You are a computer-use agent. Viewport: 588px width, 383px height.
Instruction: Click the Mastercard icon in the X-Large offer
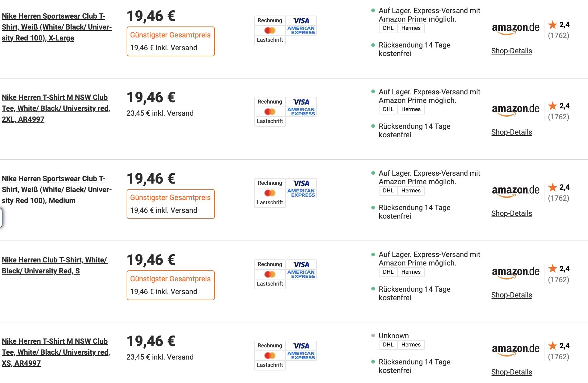tap(269, 30)
